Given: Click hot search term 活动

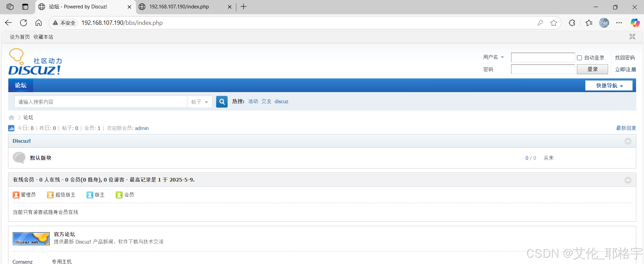Looking at the screenshot, I should coord(253,102).
